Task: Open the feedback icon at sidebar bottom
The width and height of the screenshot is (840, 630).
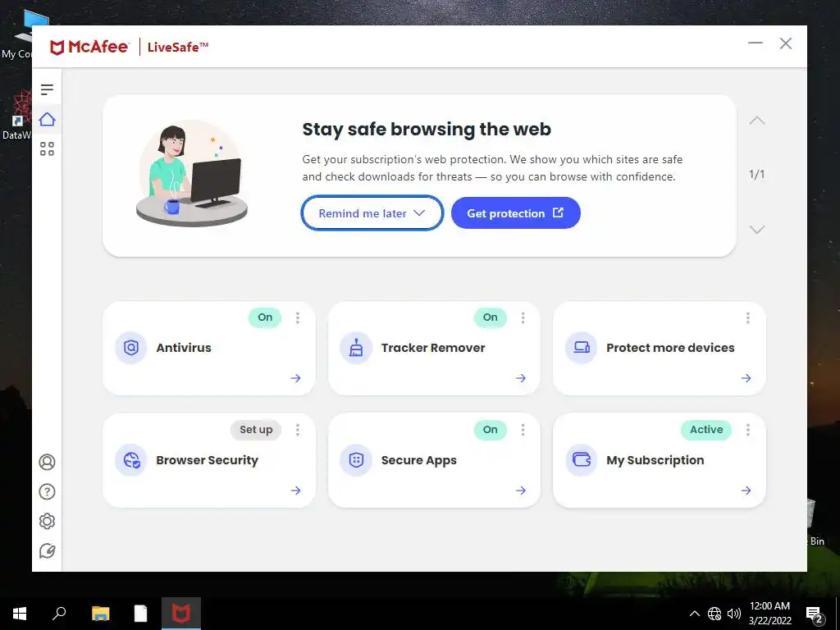Action: pos(47,550)
